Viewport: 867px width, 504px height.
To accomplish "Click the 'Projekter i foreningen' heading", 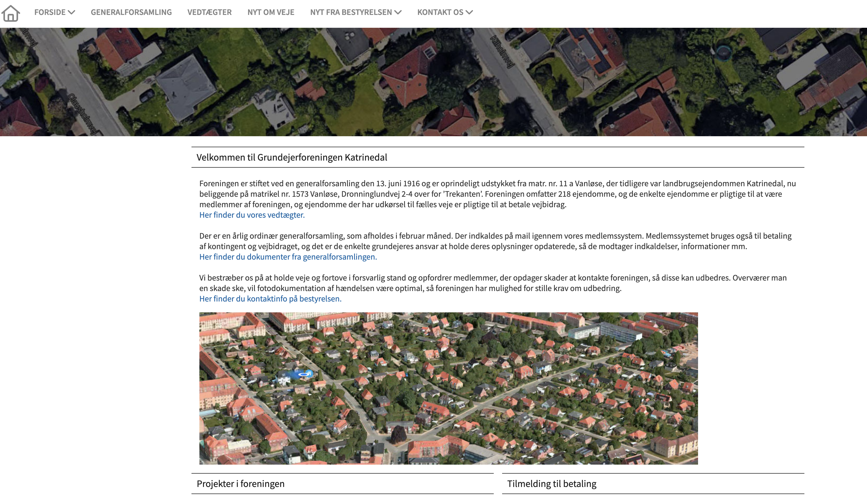I will pos(240,484).
